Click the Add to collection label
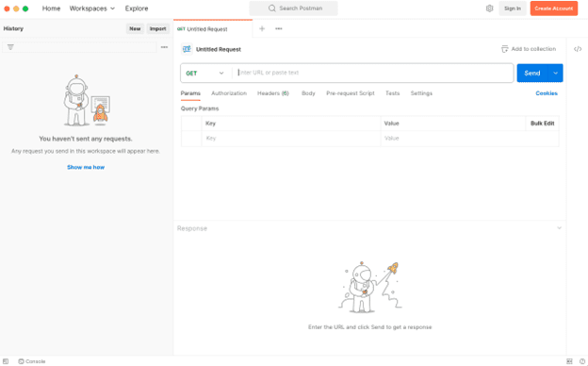 point(533,49)
